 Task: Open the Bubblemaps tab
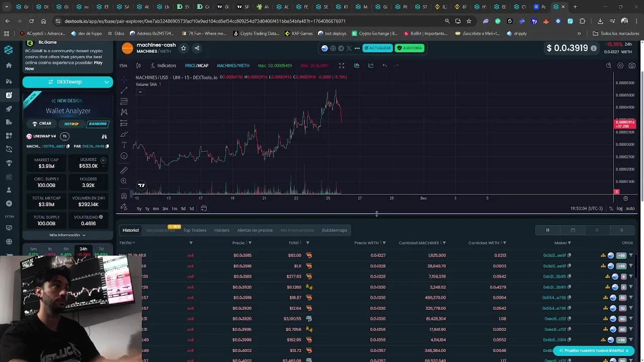point(335,230)
